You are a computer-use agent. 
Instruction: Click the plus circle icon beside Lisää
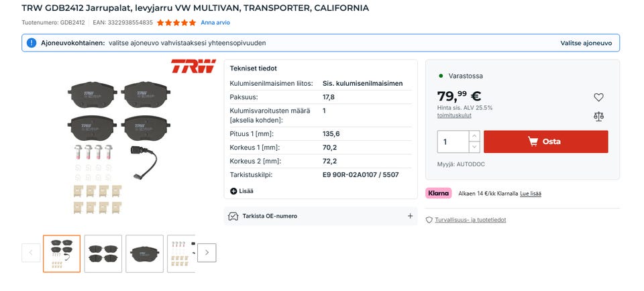point(233,191)
